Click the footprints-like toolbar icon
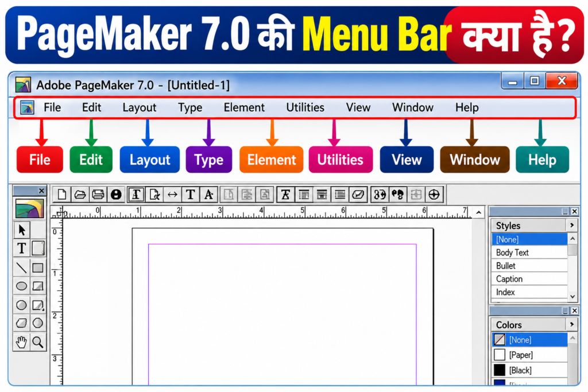Viewport: 588px width, 392px height. click(397, 195)
